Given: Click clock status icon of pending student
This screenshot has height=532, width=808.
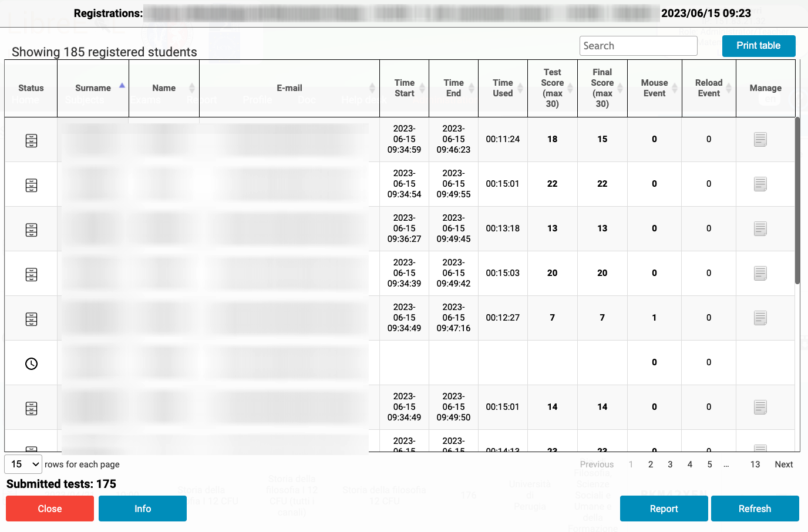Looking at the screenshot, I should pyautogui.click(x=32, y=363).
